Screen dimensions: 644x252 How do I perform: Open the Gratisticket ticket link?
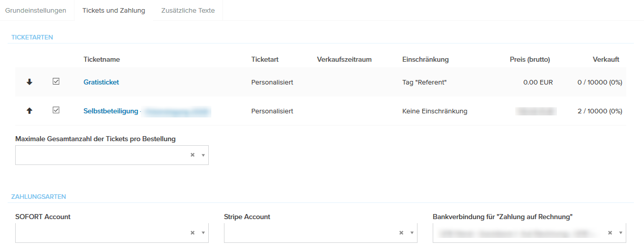(x=101, y=82)
